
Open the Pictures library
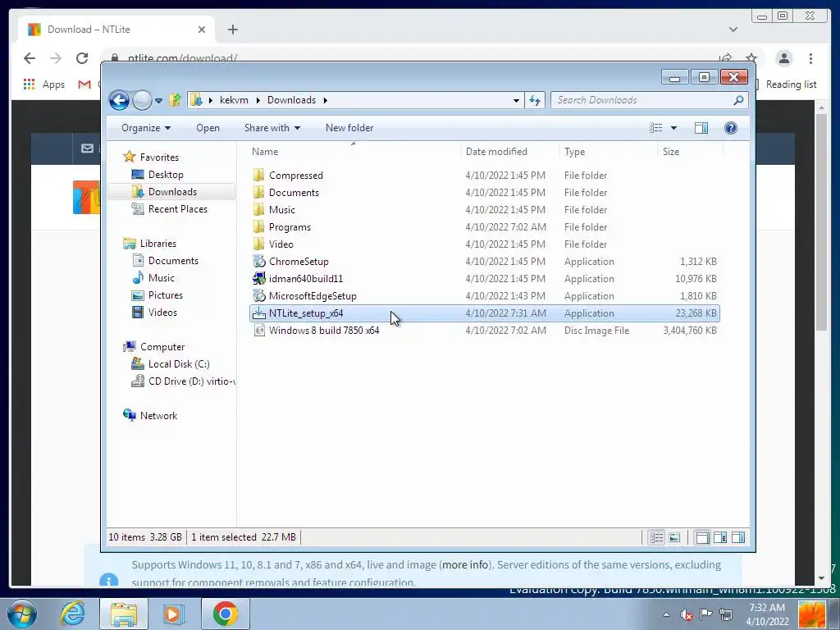(165, 295)
